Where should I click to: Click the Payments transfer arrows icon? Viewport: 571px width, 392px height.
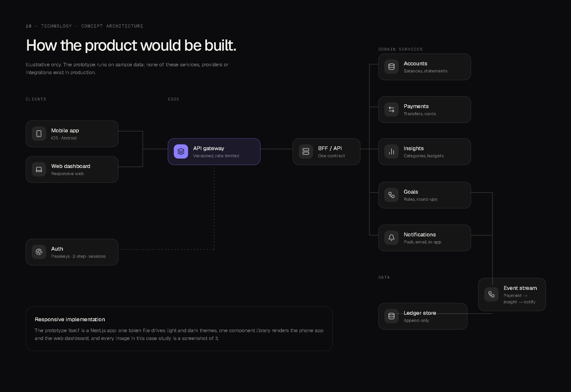[x=391, y=109]
